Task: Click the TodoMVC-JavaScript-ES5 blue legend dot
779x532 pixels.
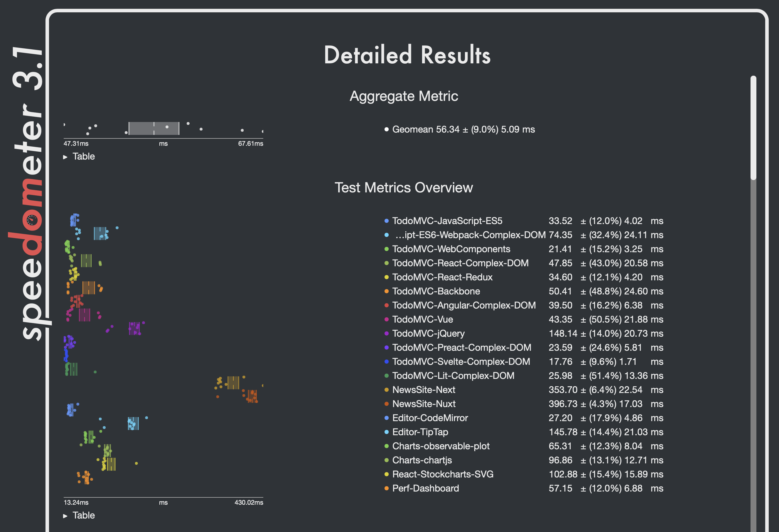Action: 387,221
